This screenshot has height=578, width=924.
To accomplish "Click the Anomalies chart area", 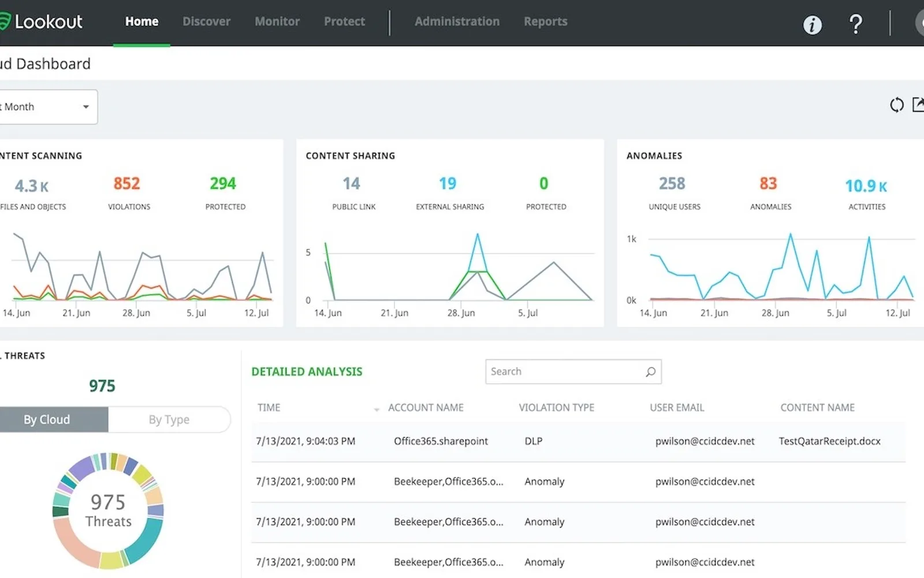I will click(771, 272).
